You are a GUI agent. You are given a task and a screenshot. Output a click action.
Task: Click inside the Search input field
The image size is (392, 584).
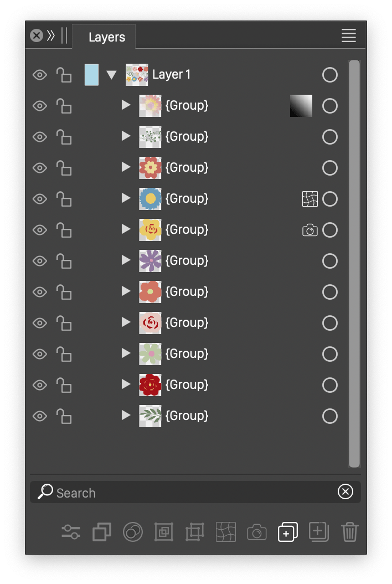[166, 492]
